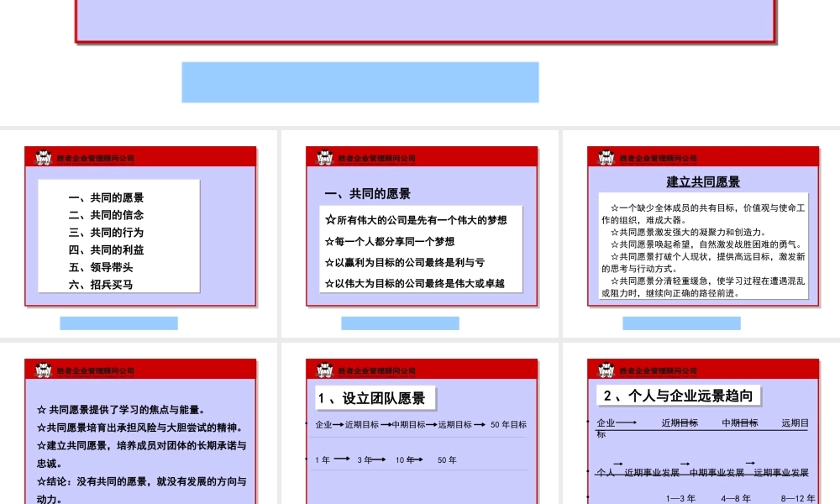Viewport: 840px width, 504px height.
Task: Click the logo on the 设立团队愿景 slide
Action: pyautogui.click(x=324, y=370)
